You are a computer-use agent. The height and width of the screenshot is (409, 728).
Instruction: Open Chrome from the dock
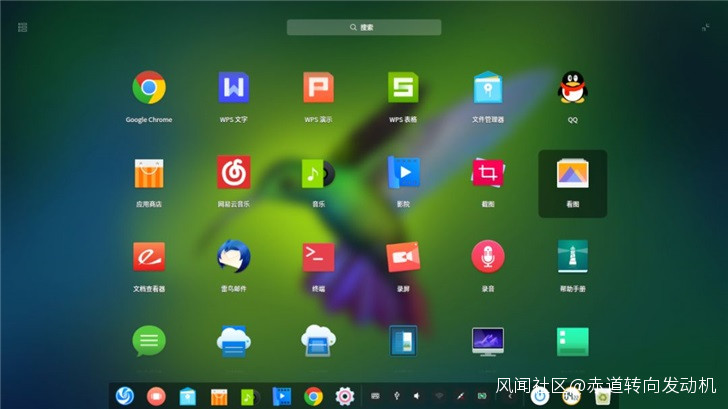pyautogui.click(x=313, y=396)
